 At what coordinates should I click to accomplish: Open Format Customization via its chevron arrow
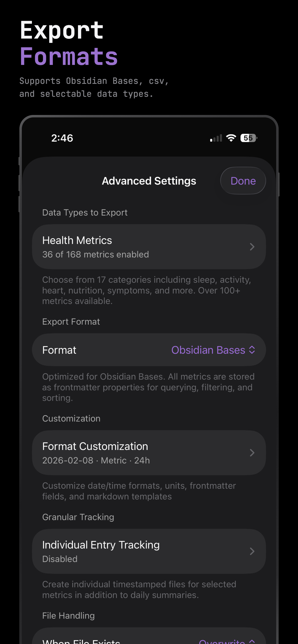(x=252, y=453)
